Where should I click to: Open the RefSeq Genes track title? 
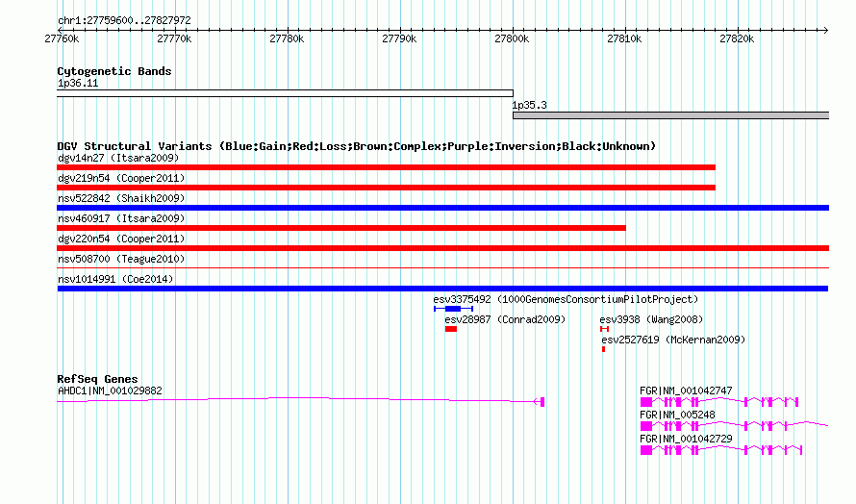click(x=97, y=379)
